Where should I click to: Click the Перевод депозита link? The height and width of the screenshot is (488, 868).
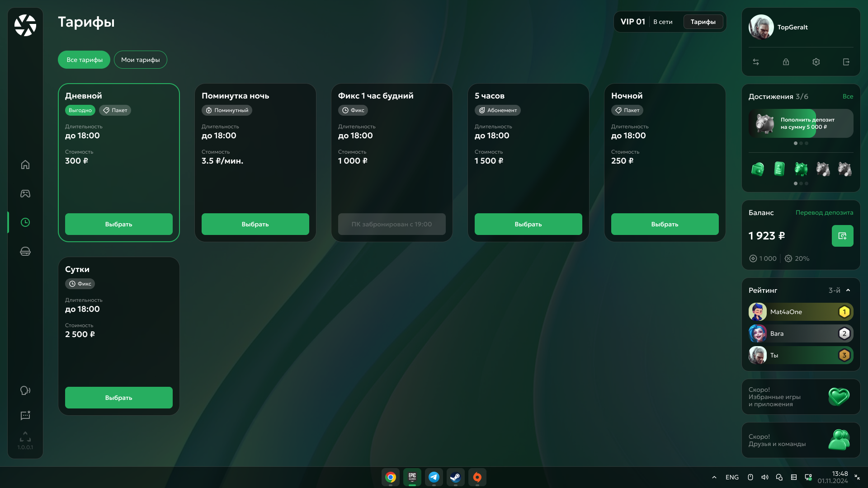click(x=824, y=212)
